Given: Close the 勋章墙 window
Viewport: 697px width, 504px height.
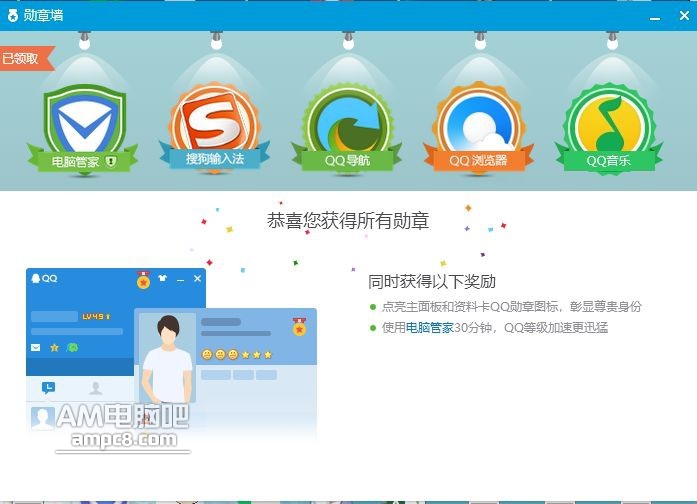Looking at the screenshot, I should [x=684, y=16].
